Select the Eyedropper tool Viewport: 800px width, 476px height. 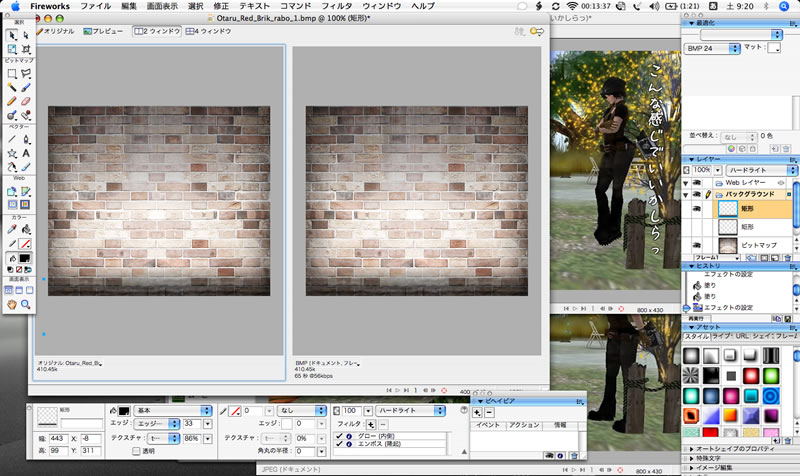point(11,229)
